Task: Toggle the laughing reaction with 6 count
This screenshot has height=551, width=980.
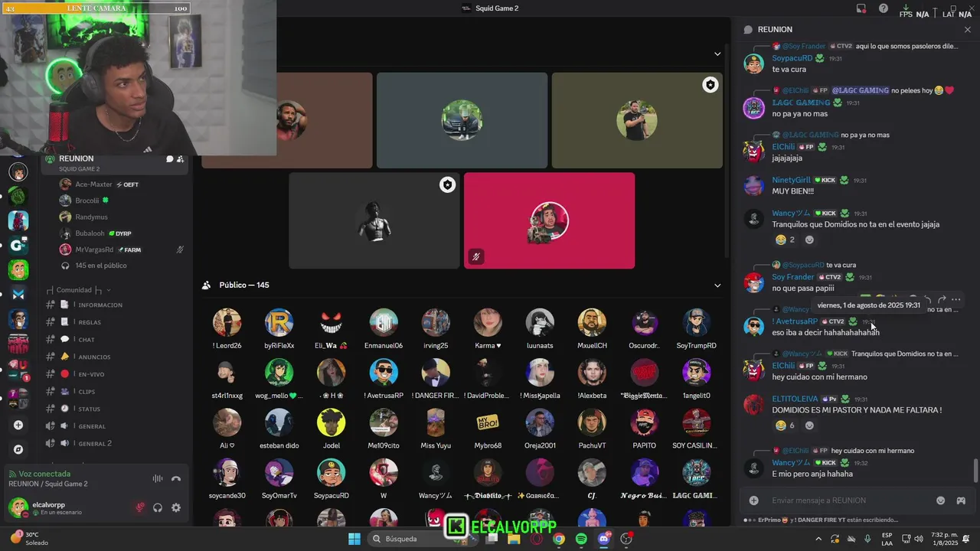Action: click(785, 425)
